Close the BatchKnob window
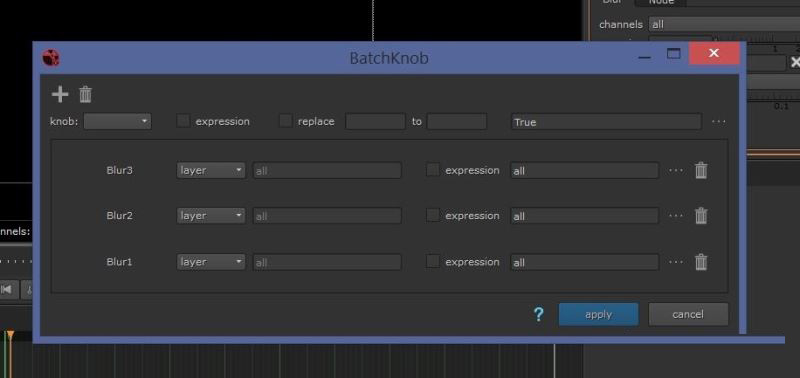The height and width of the screenshot is (378, 800). [714, 53]
